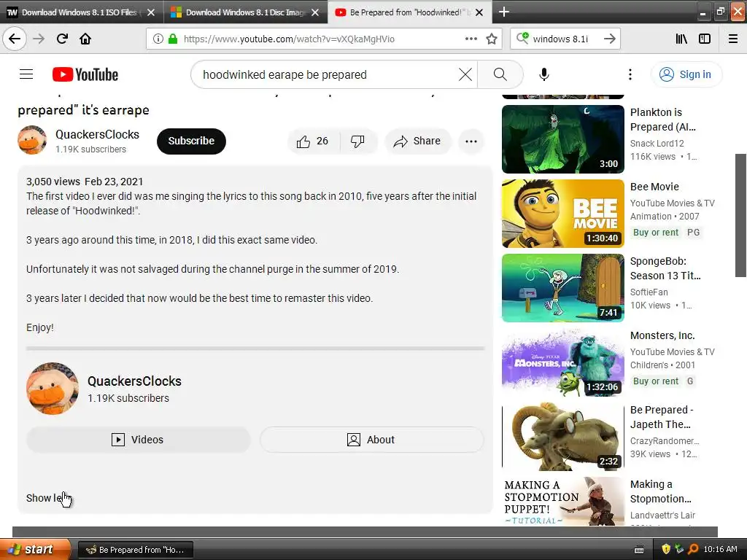Subscribe to QuackersClocks
Viewport: 747px width, 560px height.
click(x=191, y=141)
